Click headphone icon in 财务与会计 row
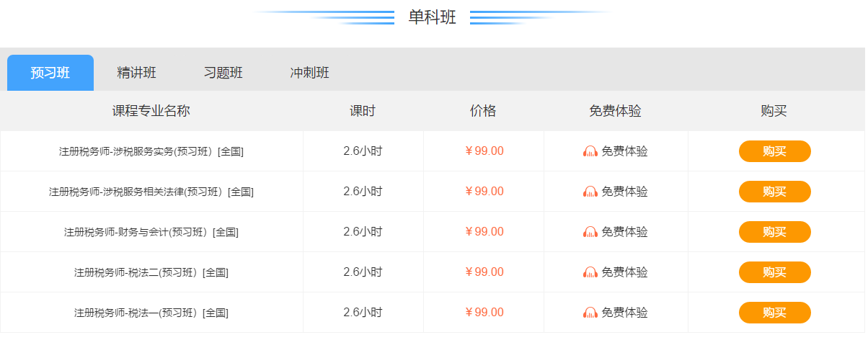Screen dimensions: 868x340 click(x=590, y=232)
